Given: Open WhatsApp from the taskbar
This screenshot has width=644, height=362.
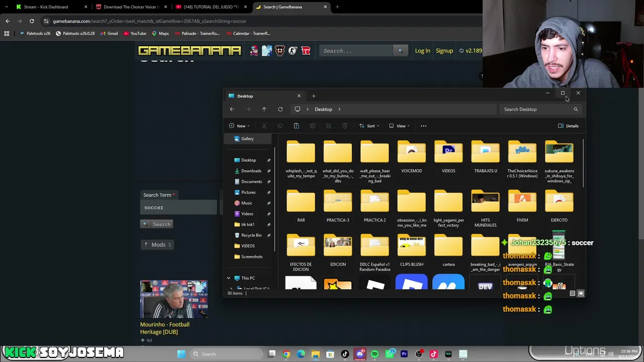Looking at the screenshot, I should [x=389, y=354].
